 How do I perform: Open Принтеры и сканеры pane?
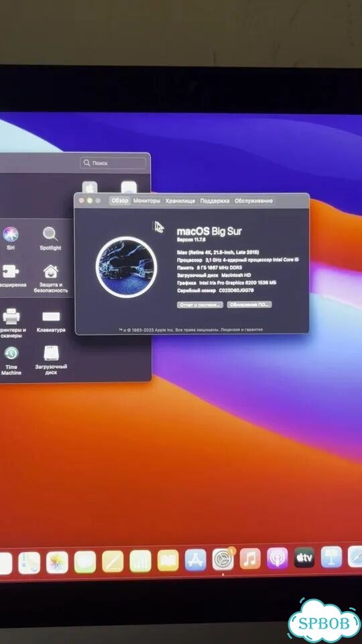click(12, 323)
